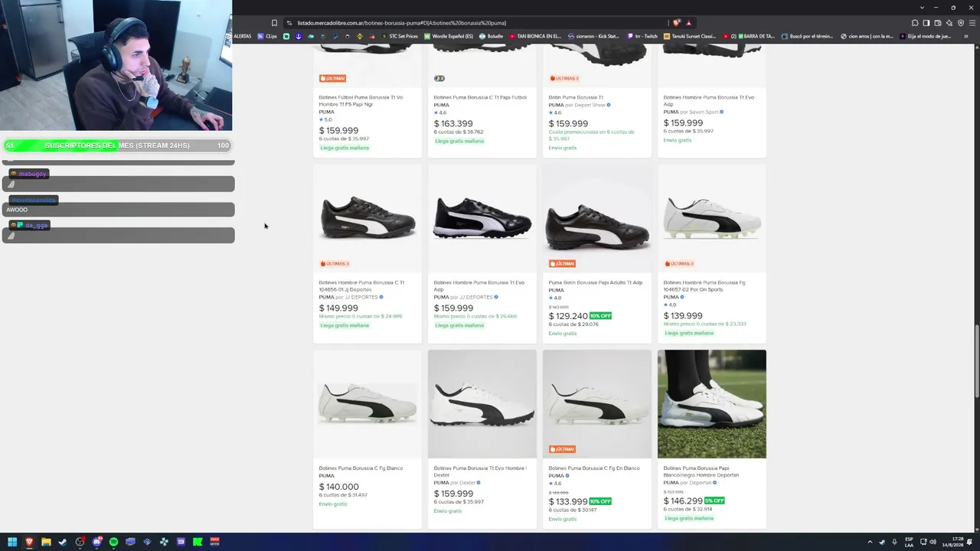The image size is (980, 551).
Task: Open Botines Puma Borussia Papi Blanco/negro Deportan listing
Action: click(701, 471)
